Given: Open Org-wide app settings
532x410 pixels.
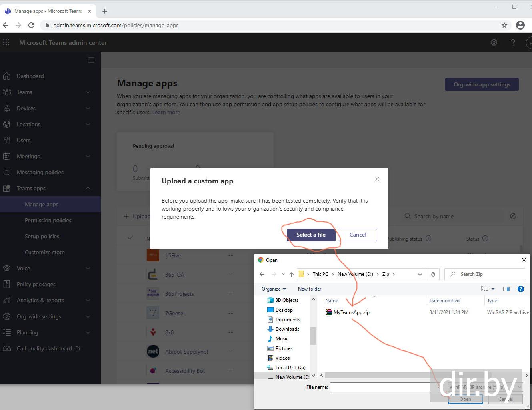Looking at the screenshot, I should pos(482,84).
